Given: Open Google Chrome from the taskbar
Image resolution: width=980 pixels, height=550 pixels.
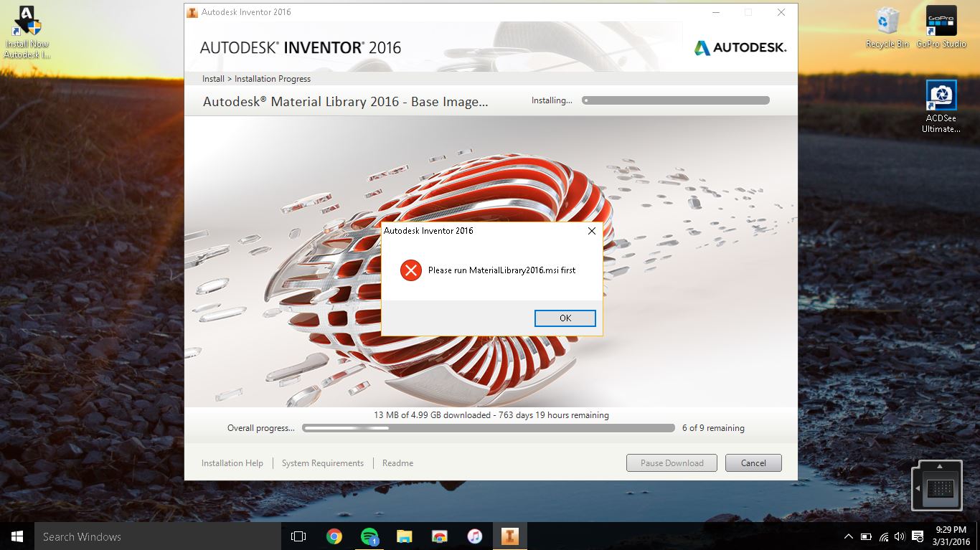Looking at the screenshot, I should 334,536.
